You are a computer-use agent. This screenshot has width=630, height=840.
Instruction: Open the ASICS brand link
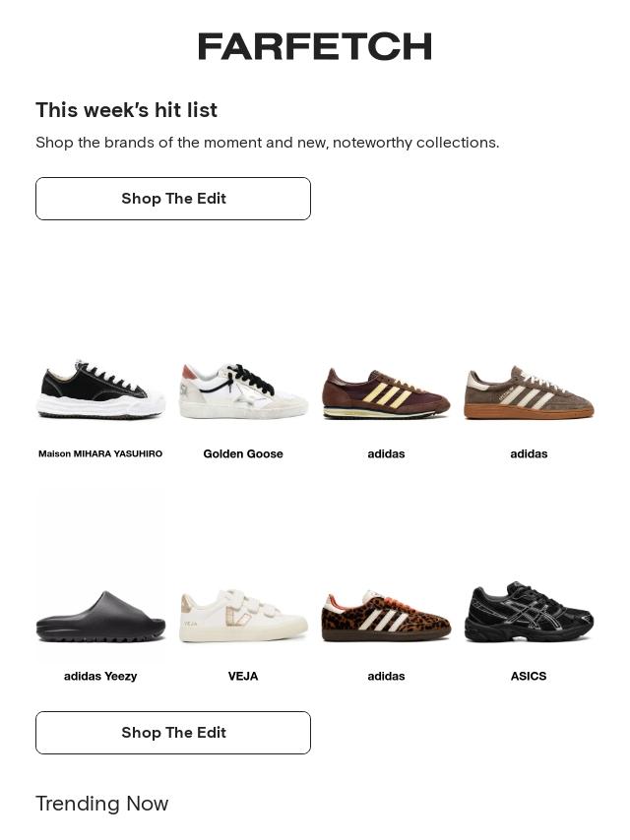(529, 676)
